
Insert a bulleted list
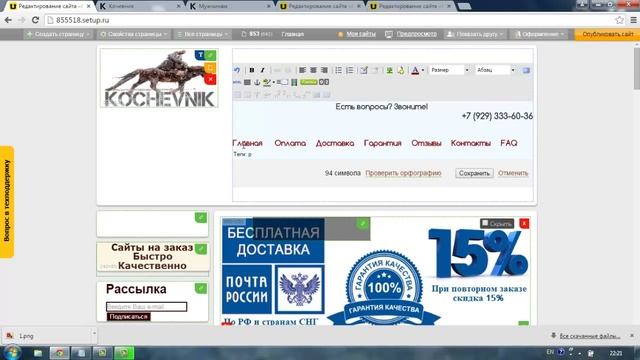click(x=339, y=70)
